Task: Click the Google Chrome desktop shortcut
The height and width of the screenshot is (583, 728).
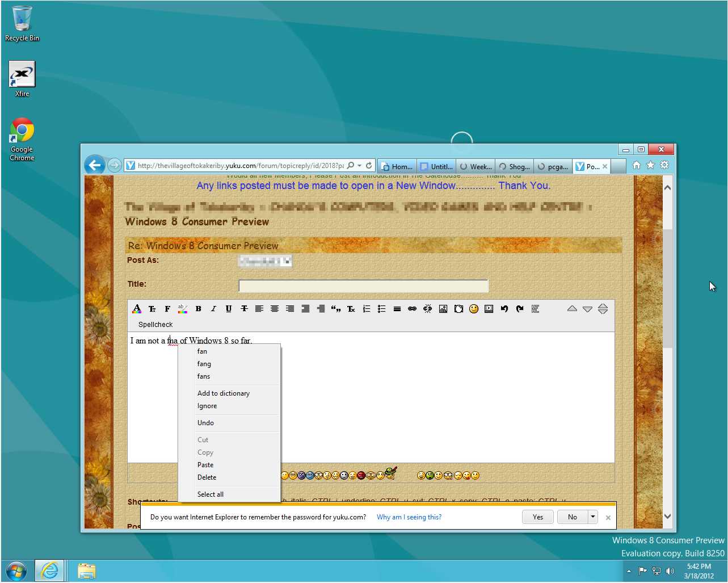Action: click(22, 139)
